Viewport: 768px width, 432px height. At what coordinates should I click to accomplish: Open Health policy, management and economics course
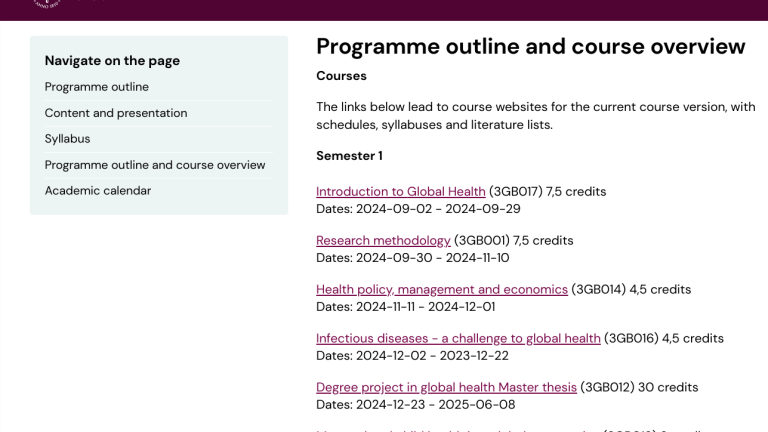point(442,289)
